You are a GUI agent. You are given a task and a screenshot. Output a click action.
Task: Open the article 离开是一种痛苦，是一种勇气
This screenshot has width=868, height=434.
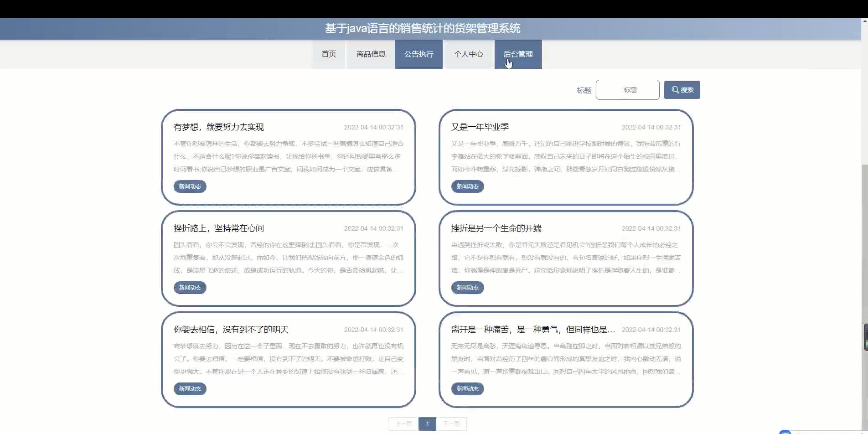coord(533,330)
